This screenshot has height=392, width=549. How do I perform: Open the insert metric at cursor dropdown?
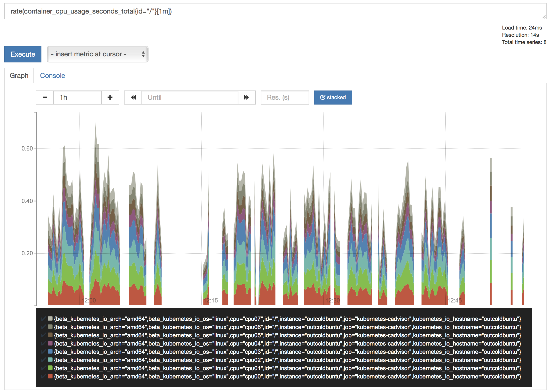[98, 54]
